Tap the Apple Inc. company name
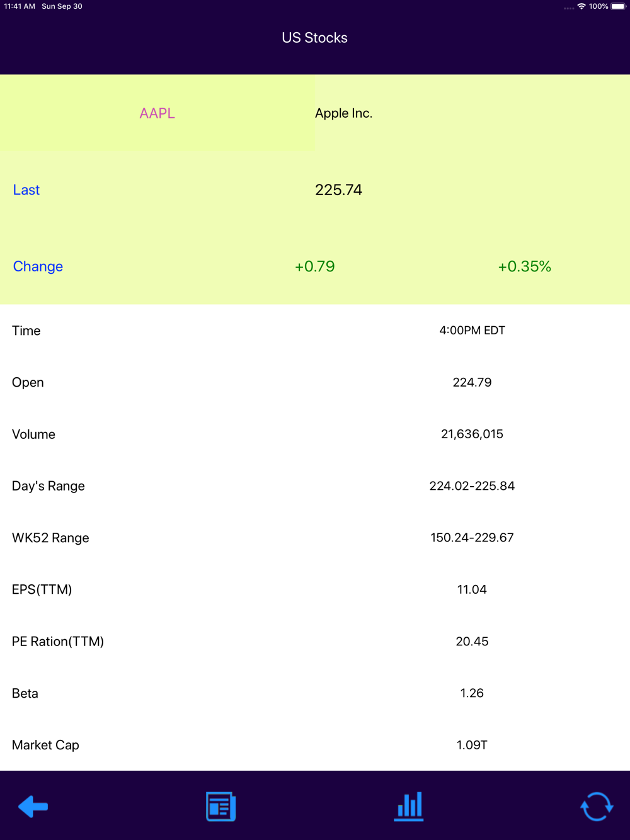Viewport: 630px width, 840px height. coord(343,113)
